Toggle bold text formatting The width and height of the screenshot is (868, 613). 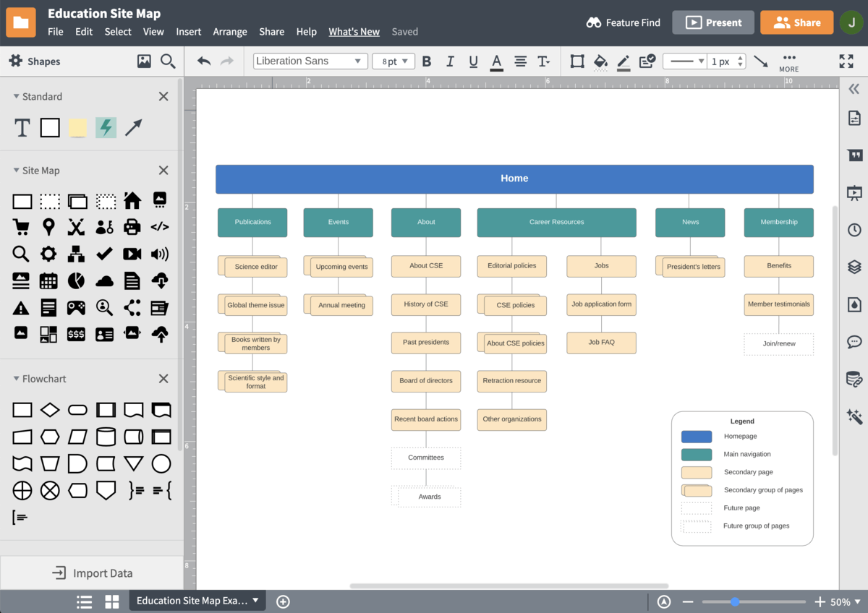[x=426, y=61]
